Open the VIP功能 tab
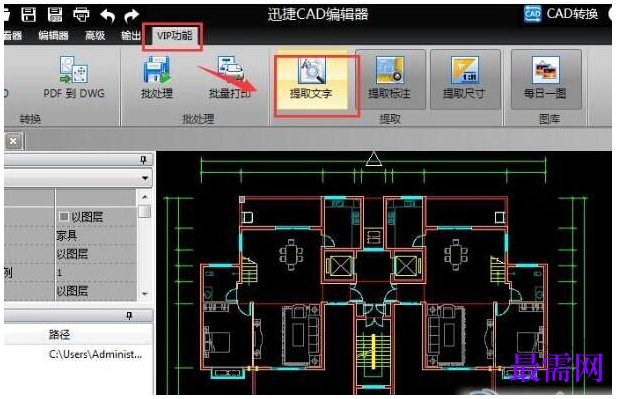 tap(174, 36)
